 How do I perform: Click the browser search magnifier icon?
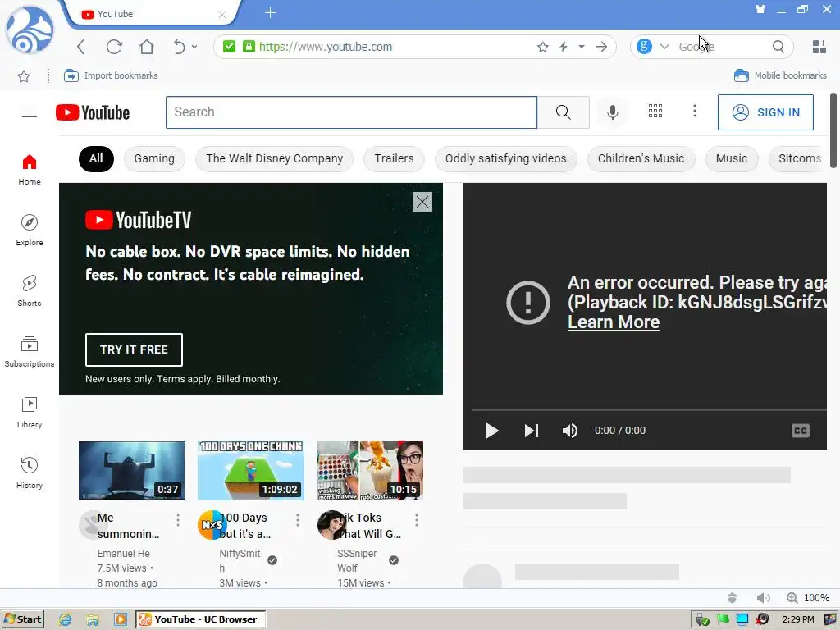[778, 47]
